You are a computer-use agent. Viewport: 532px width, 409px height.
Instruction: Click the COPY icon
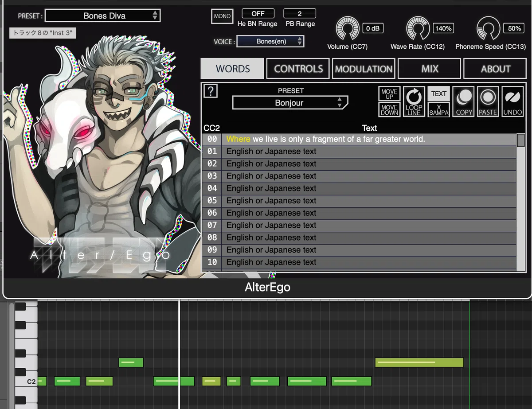[x=464, y=101]
